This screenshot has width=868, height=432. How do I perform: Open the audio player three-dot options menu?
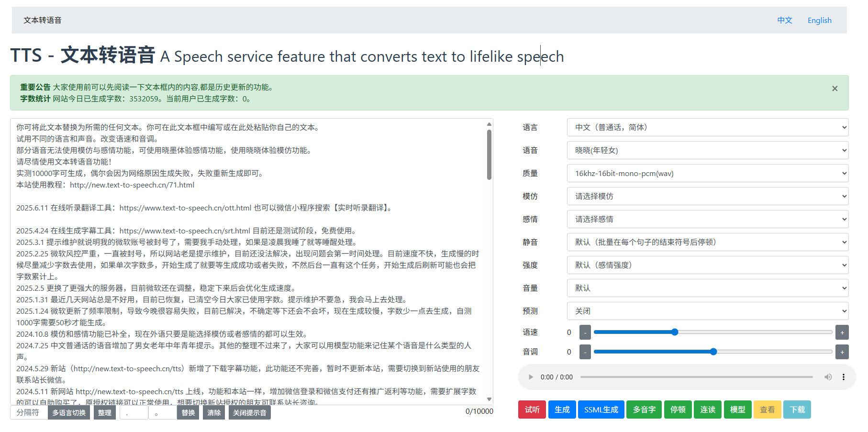(843, 377)
